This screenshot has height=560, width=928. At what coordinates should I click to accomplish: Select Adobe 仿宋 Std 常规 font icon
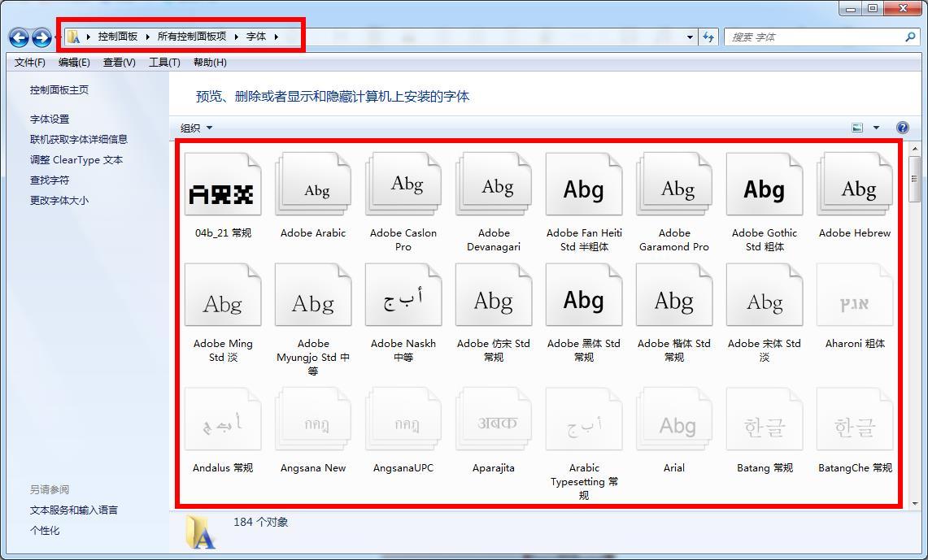pos(494,295)
